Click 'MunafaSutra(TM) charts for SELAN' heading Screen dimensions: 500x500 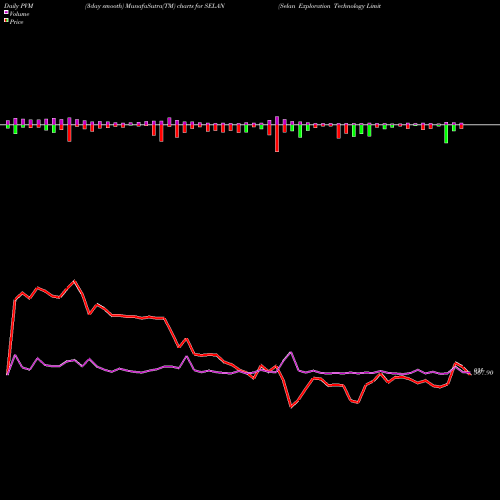click(175, 6)
